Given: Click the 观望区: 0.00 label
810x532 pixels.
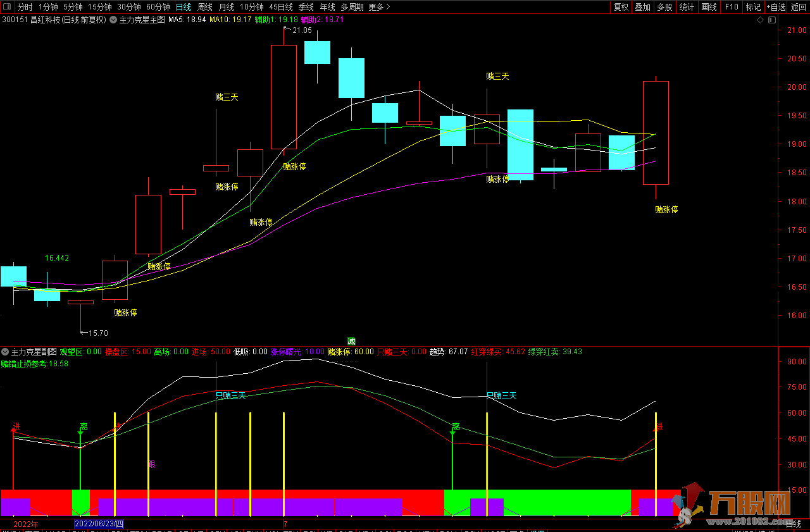Looking at the screenshot, I should pyautogui.click(x=80, y=351).
